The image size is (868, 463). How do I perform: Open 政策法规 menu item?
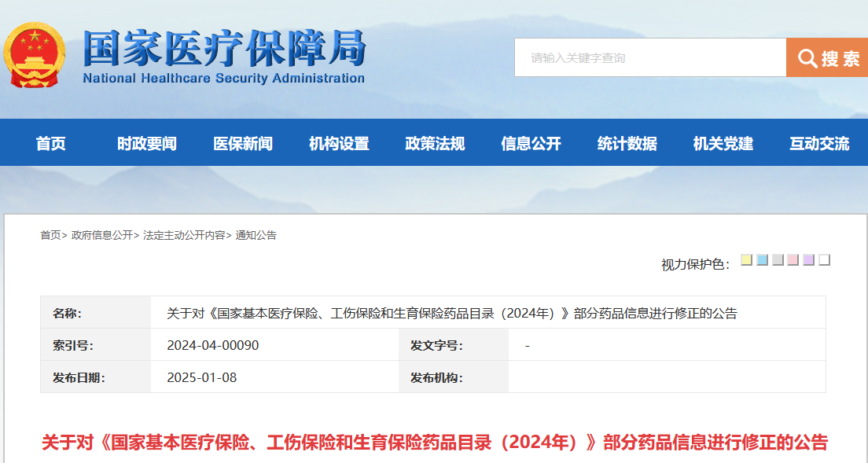pos(435,144)
